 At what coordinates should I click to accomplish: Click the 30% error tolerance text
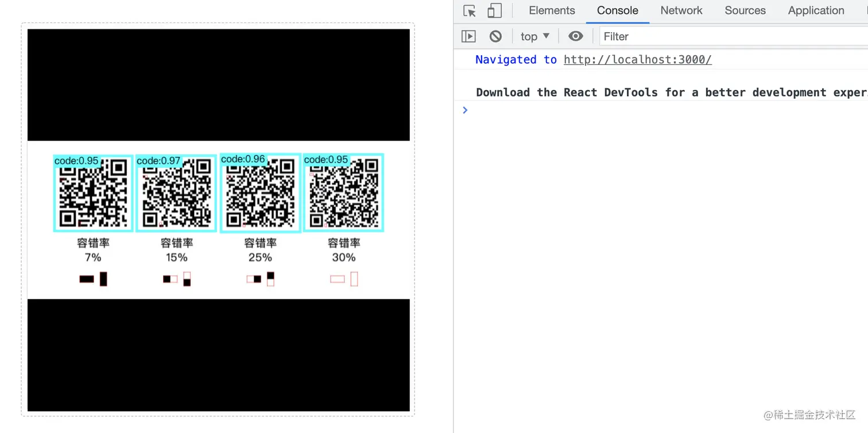point(344,257)
